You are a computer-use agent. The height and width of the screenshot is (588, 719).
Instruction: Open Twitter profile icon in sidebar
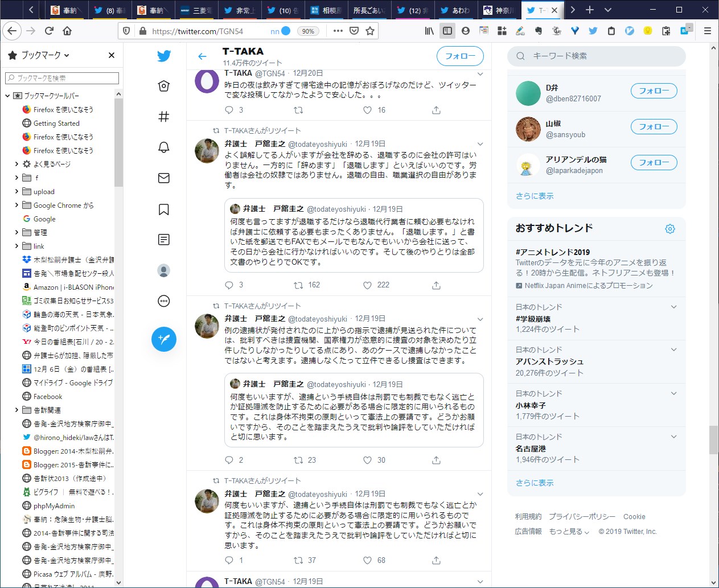pos(164,270)
